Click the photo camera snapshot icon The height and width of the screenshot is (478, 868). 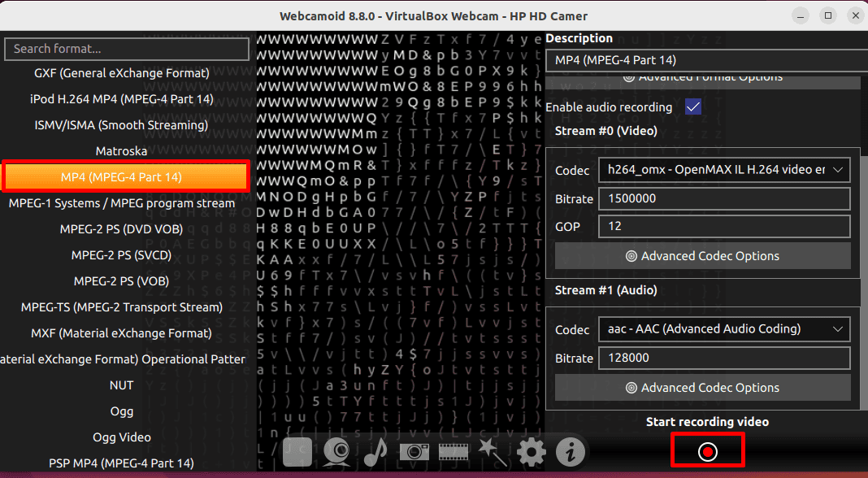[414, 451]
